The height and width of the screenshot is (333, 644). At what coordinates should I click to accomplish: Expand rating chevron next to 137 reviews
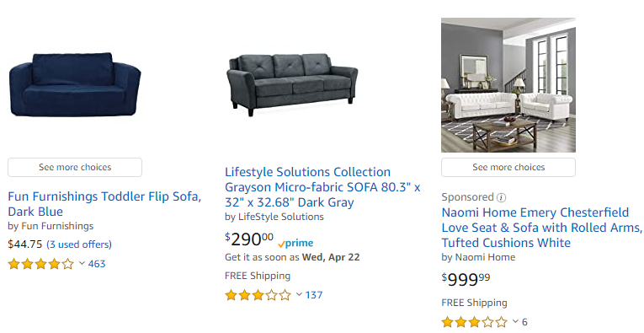pyautogui.click(x=299, y=294)
